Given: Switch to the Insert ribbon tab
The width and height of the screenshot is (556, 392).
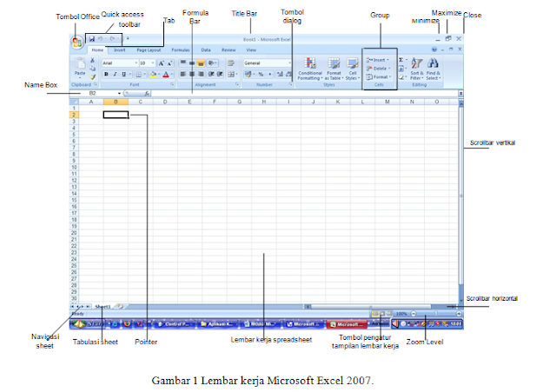Looking at the screenshot, I should point(120,50).
